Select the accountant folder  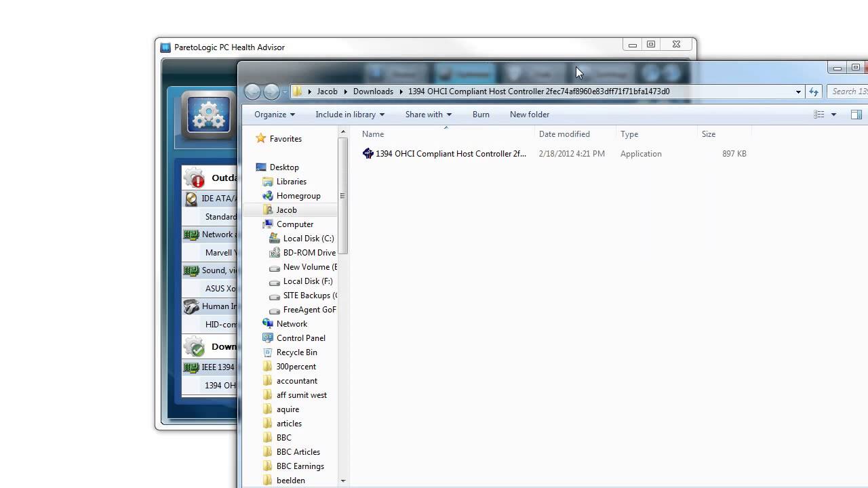tap(297, 381)
